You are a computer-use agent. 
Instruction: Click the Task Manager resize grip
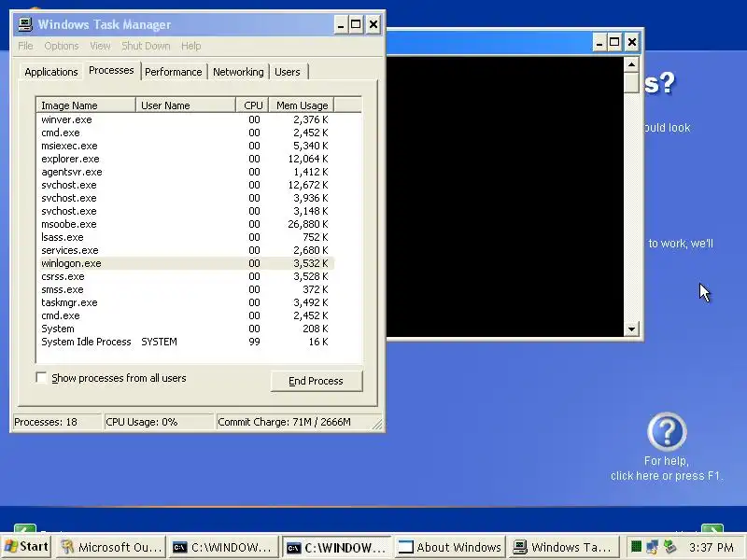(377, 425)
